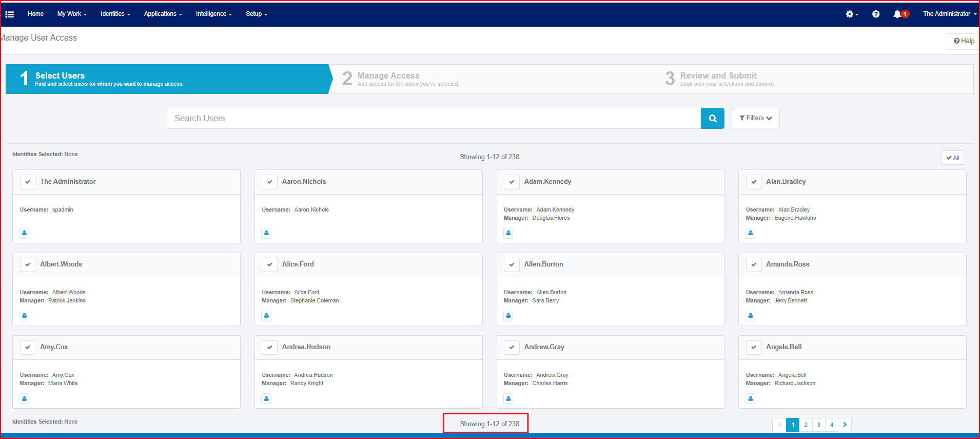980x439 pixels.
Task: Expand the My Work menu
Action: (x=72, y=14)
